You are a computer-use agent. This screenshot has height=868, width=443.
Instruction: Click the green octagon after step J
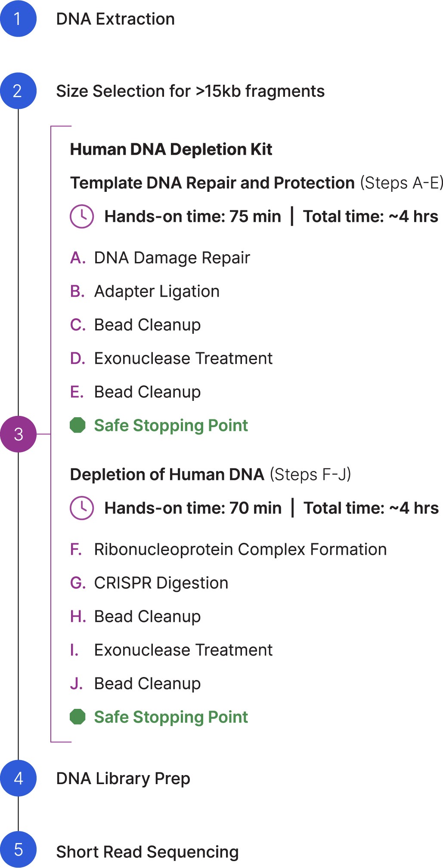coord(77,717)
